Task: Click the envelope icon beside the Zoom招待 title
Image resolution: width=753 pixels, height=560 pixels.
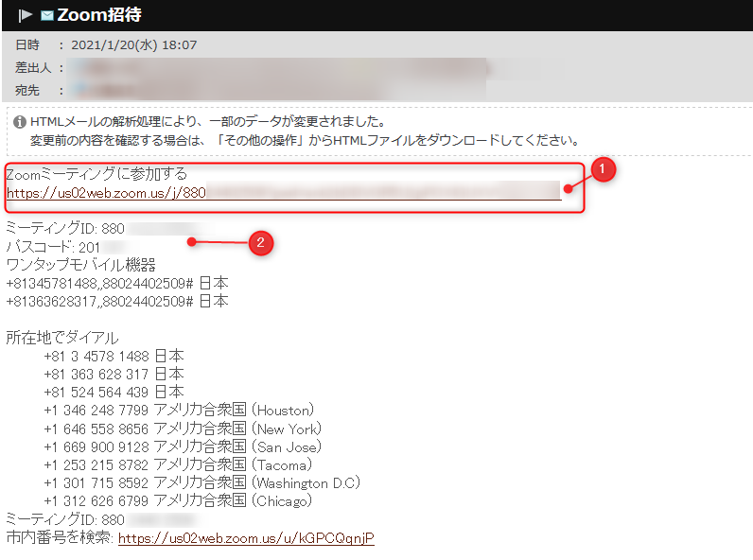Action: [x=47, y=15]
